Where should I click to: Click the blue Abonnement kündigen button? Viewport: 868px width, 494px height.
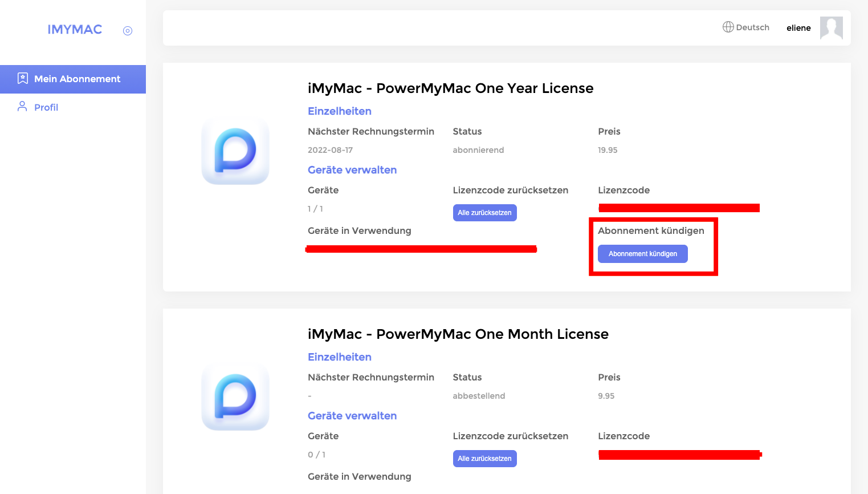pos(643,254)
